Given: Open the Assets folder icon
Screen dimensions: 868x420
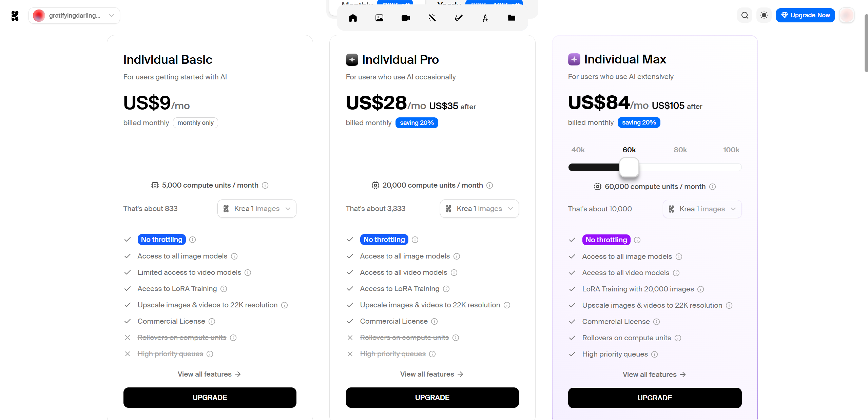Looking at the screenshot, I should pos(512,18).
